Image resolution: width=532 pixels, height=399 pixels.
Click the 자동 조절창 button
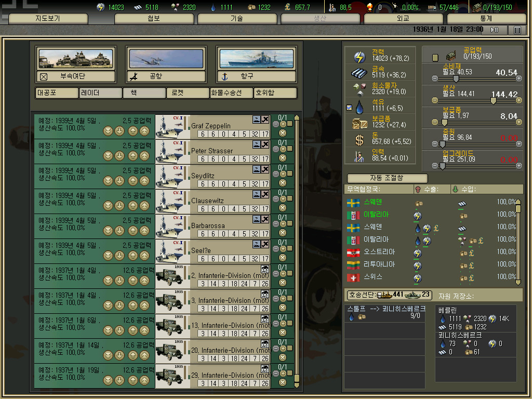[x=387, y=178]
